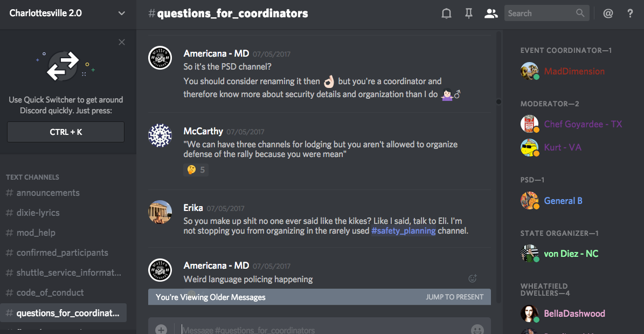644x334 pixels.
Task: Open the code_of_conduct channel
Action: pyautogui.click(x=50, y=292)
